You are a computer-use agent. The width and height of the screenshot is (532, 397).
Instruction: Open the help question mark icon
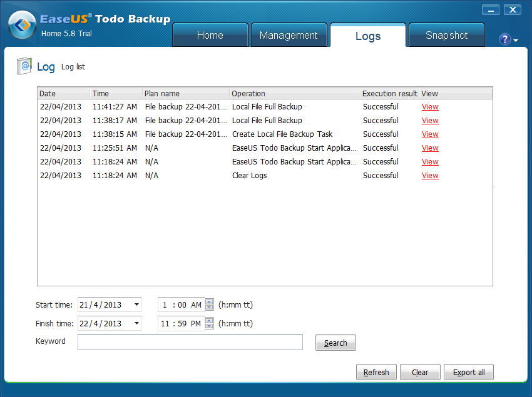(x=505, y=39)
